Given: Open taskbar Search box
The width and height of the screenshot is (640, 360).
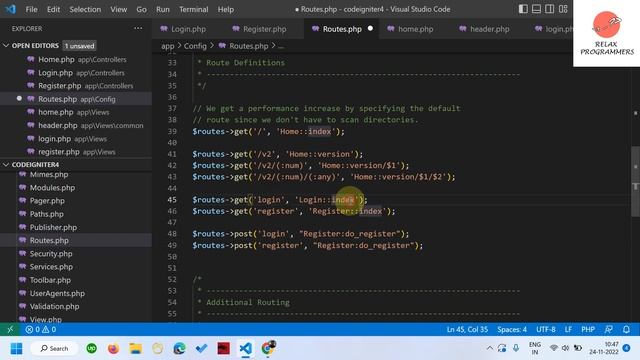Looking at the screenshot, I should coord(54,349).
